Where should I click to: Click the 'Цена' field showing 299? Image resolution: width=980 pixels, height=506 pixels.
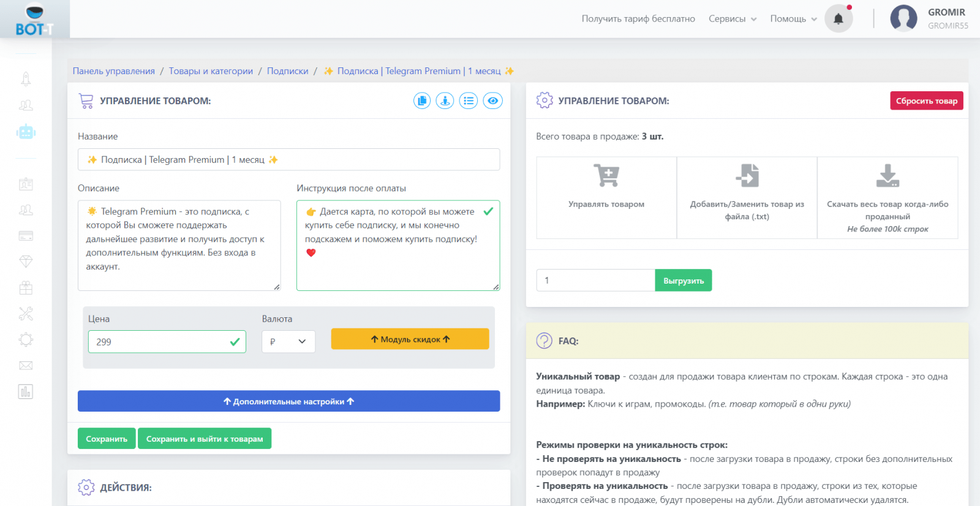coord(167,342)
